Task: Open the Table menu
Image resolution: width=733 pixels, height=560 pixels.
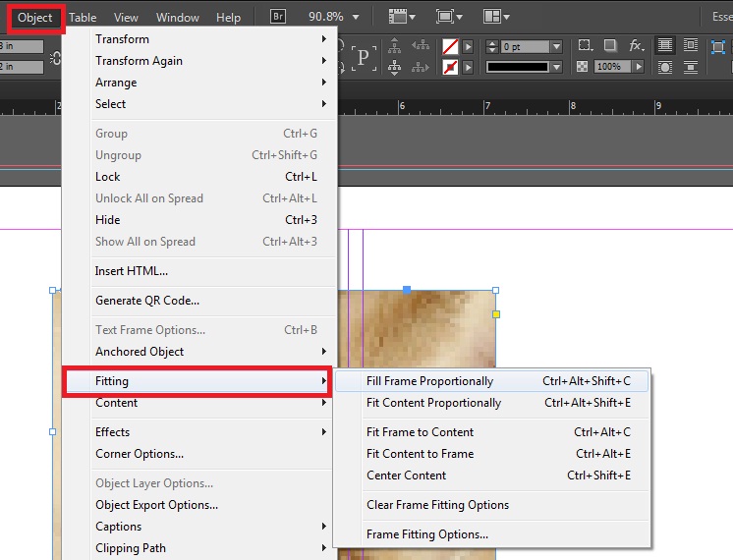Action: coord(83,18)
